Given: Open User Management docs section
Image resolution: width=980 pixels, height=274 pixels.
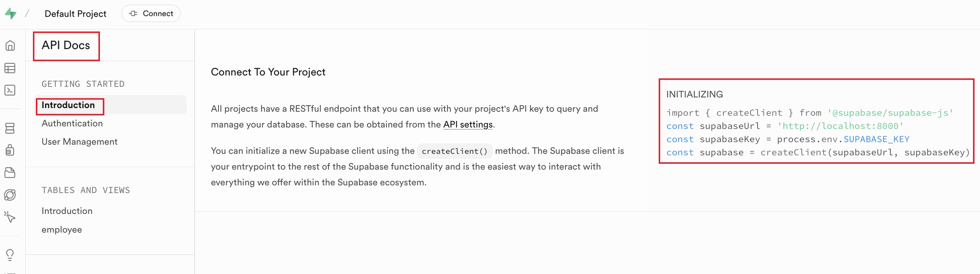Looking at the screenshot, I should point(79,141).
